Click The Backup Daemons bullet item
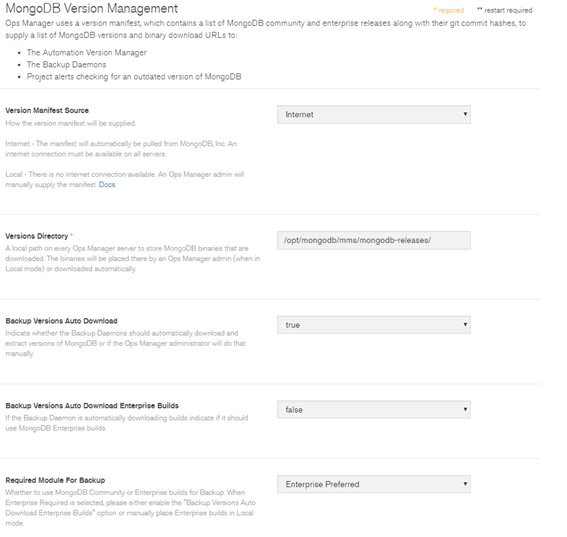Viewport: 567px width, 537px height. 67,65
